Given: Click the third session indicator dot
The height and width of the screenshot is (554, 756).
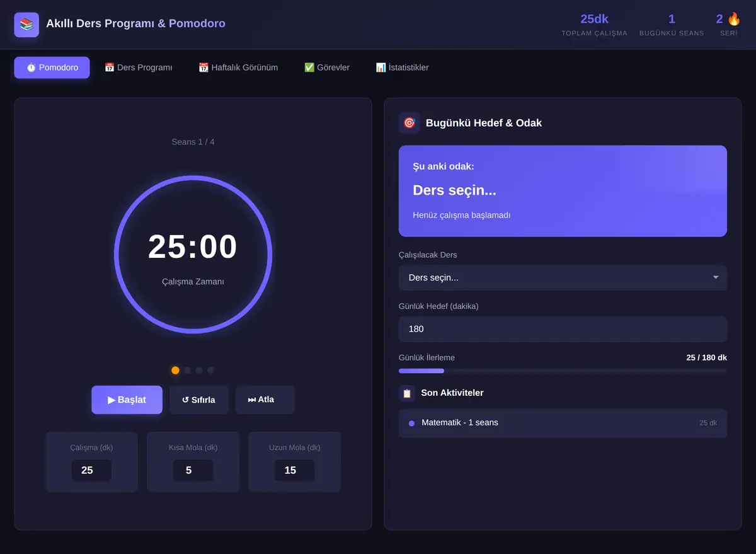Looking at the screenshot, I should coord(199,371).
